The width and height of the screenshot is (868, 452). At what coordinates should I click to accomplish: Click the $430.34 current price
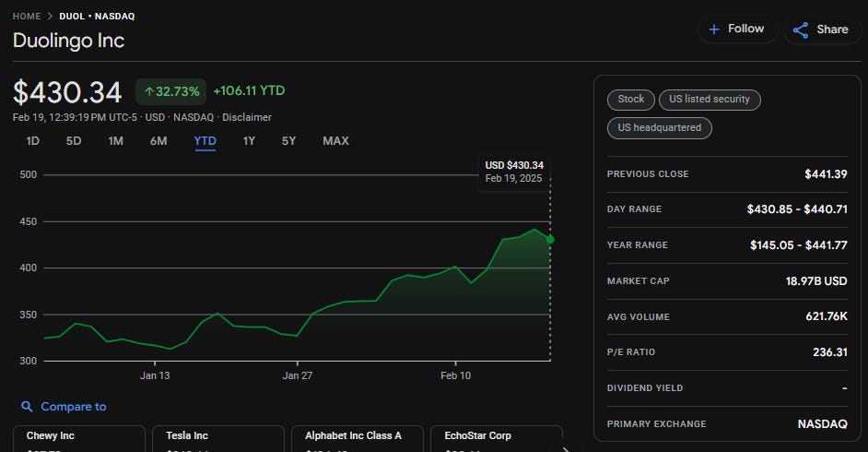coord(67,92)
